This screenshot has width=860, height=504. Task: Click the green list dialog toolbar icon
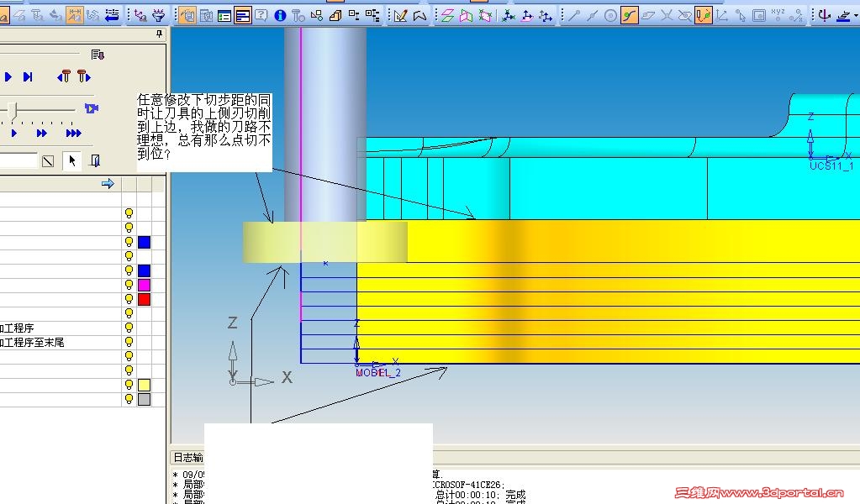224,16
